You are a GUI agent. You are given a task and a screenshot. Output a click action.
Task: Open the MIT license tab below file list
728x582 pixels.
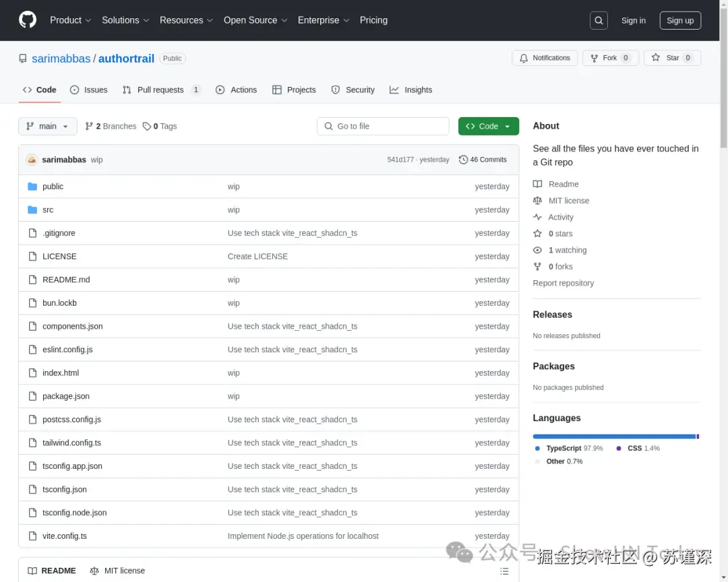(x=117, y=571)
